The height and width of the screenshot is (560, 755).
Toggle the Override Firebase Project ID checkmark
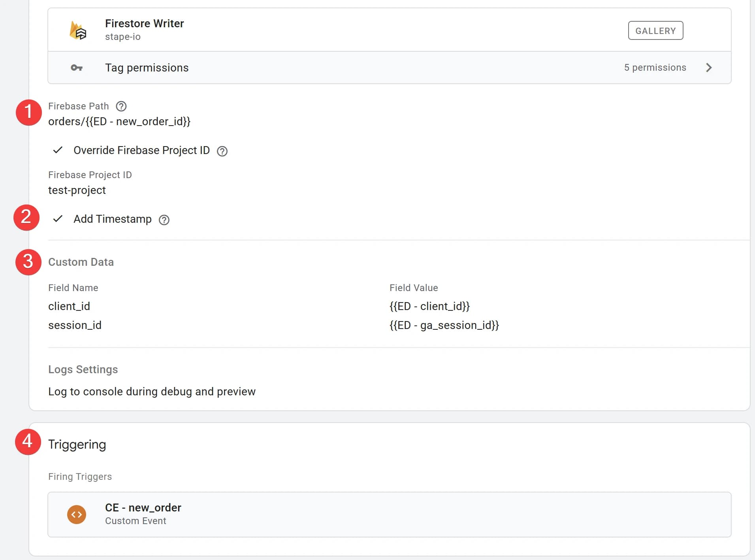click(x=58, y=150)
